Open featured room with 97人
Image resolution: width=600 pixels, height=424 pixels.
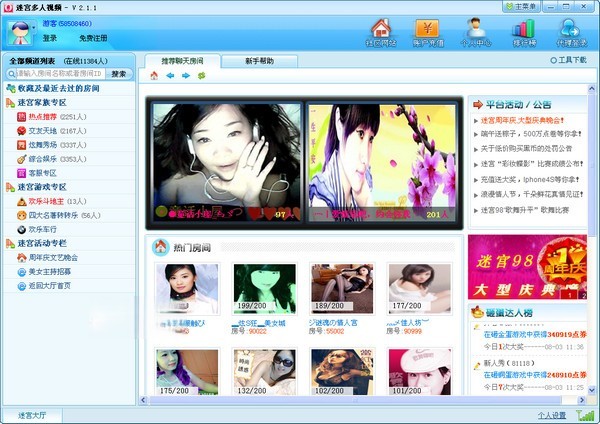click(x=227, y=162)
